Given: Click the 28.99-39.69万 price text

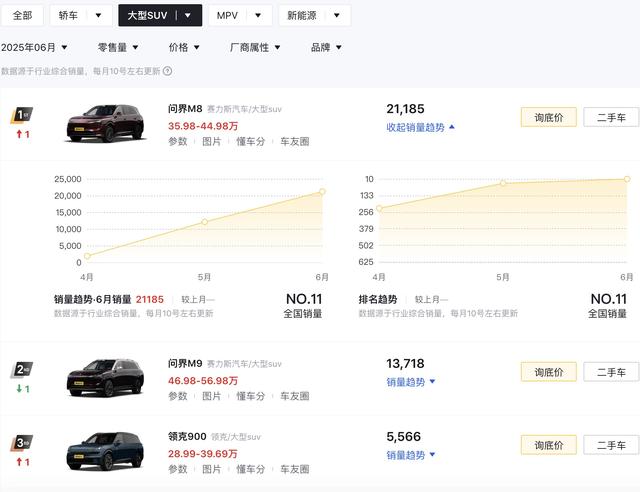Looking at the screenshot, I should pos(202,454).
